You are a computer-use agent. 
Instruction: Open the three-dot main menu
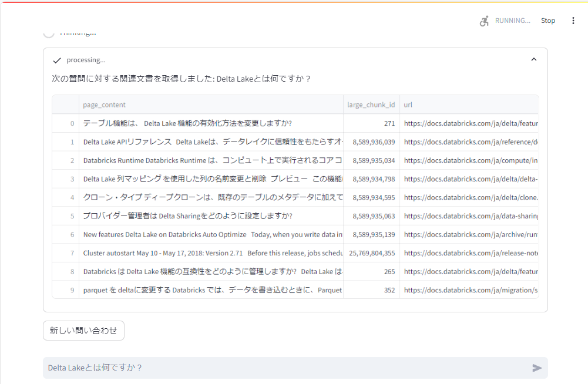[573, 21]
